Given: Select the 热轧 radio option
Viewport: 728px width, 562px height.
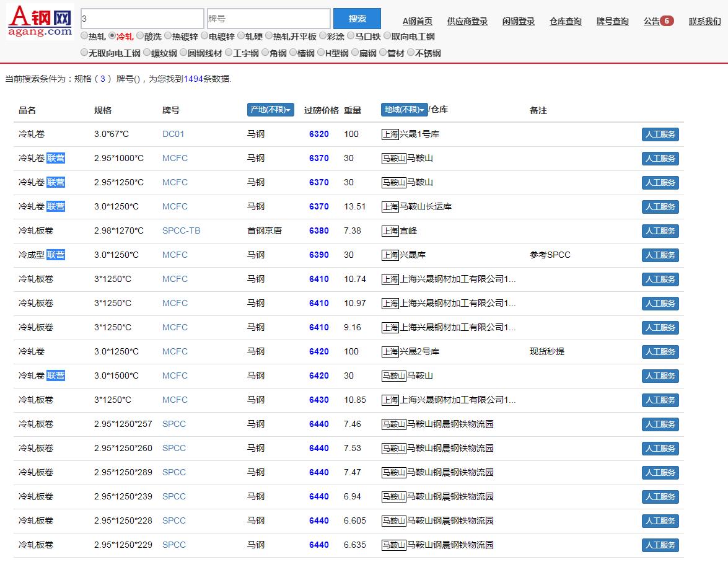Looking at the screenshot, I should pos(84,36).
